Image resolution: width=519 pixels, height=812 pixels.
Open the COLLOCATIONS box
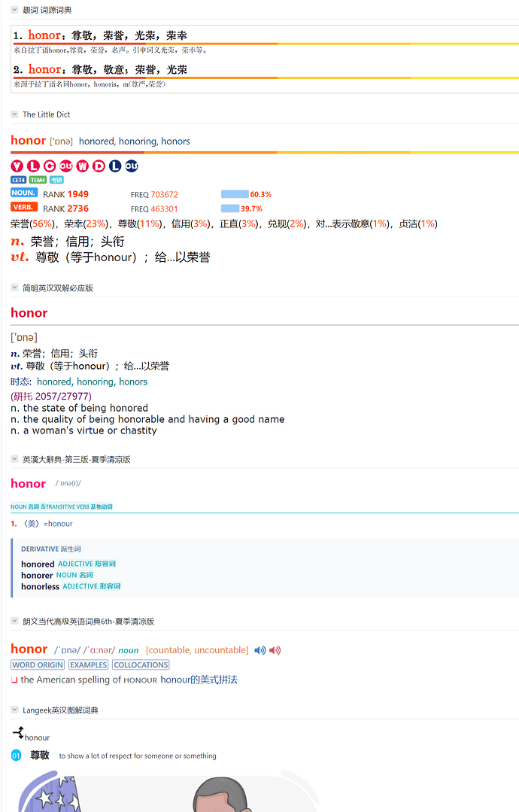coord(141,665)
